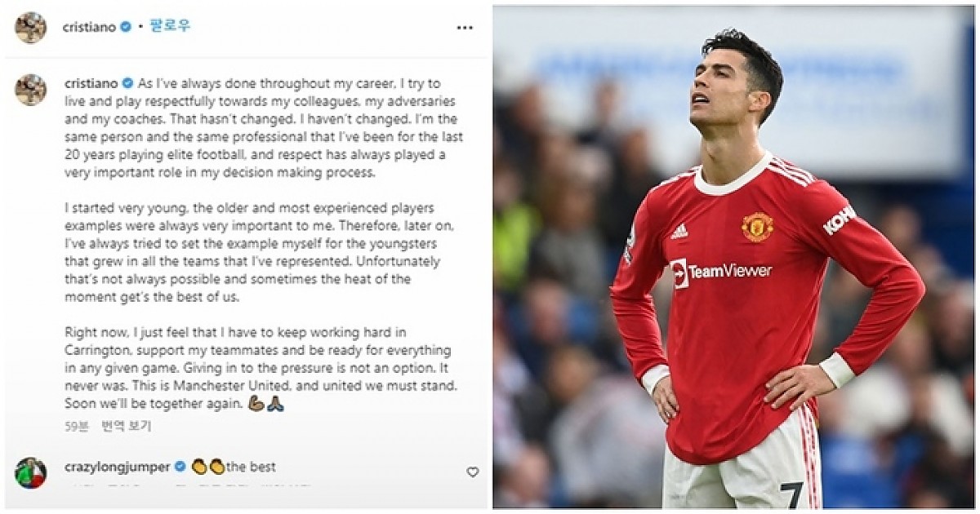Click the verified badge in the caption username
The height and width of the screenshot is (514, 980).
tap(128, 82)
